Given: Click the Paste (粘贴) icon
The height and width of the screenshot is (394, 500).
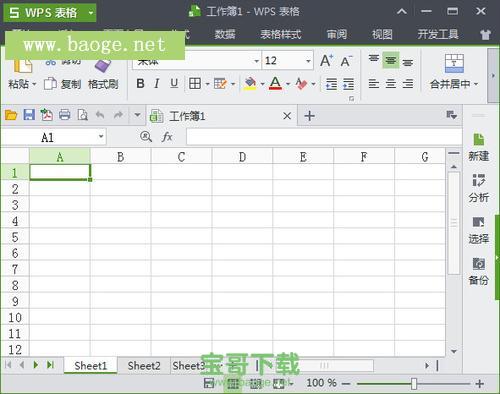Looking at the screenshot, I should (23, 65).
